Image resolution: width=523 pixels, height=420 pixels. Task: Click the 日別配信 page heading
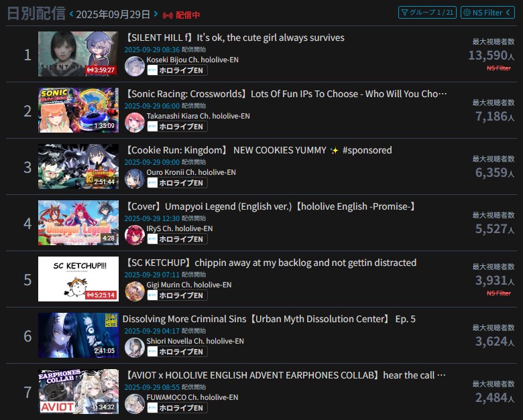tap(36, 13)
